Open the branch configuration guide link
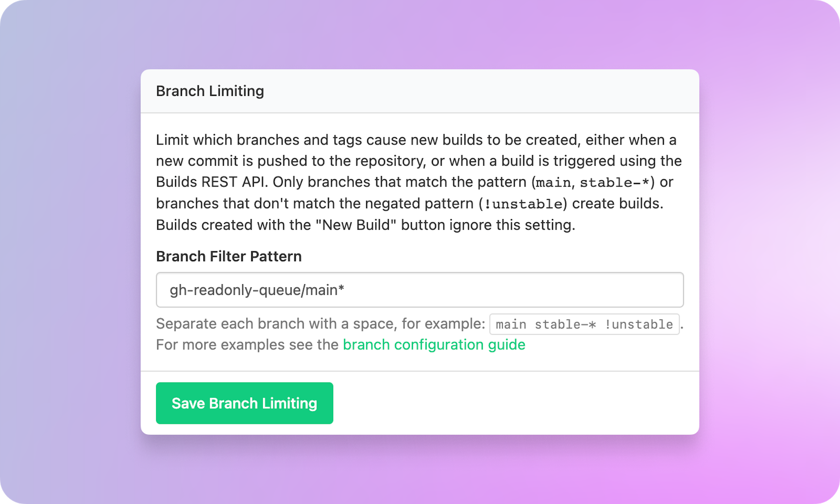This screenshot has height=504, width=840. 434,344
